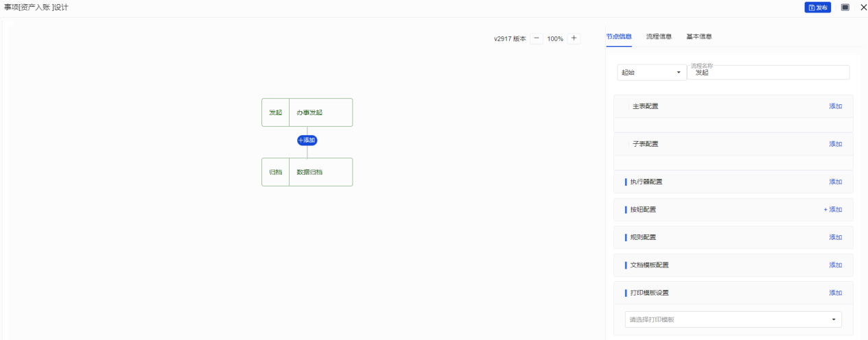Switch to the 流程信息 tab
The width and height of the screenshot is (868, 340).
point(659,36)
